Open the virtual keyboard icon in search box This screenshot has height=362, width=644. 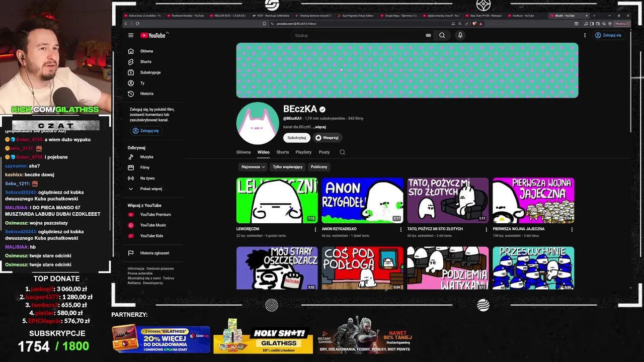pyautogui.click(x=428, y=35)
